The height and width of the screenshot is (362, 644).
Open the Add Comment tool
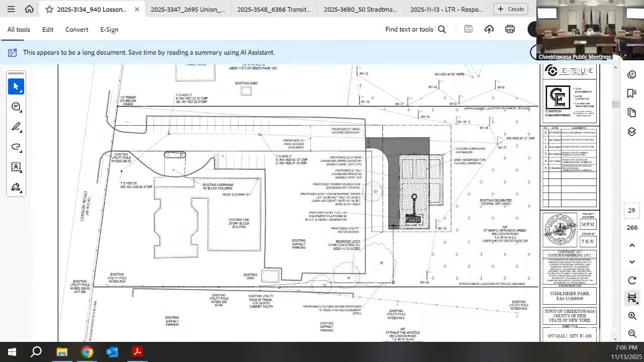point(16,107)
